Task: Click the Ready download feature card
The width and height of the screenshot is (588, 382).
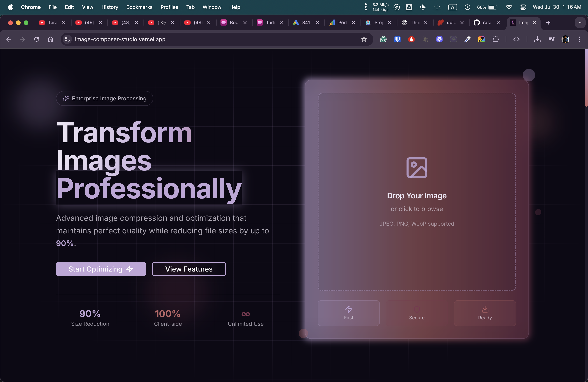Action: coord(485,313)
